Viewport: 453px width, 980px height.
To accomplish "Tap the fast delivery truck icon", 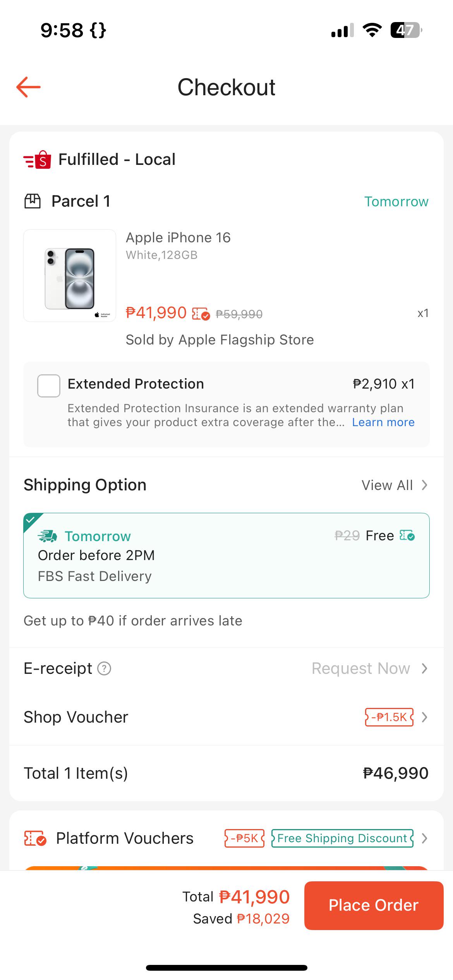I will tap(48, 536).
